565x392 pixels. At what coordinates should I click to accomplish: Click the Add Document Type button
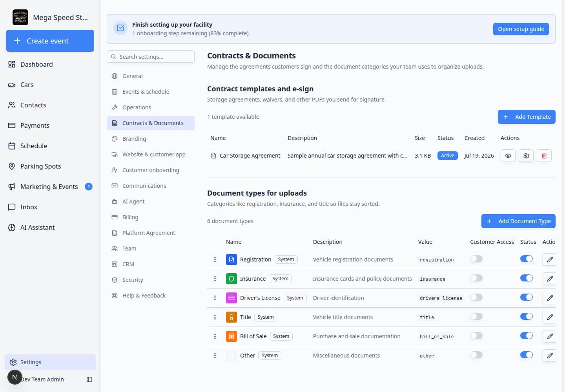pyautogui.click(x=518, y=221)
